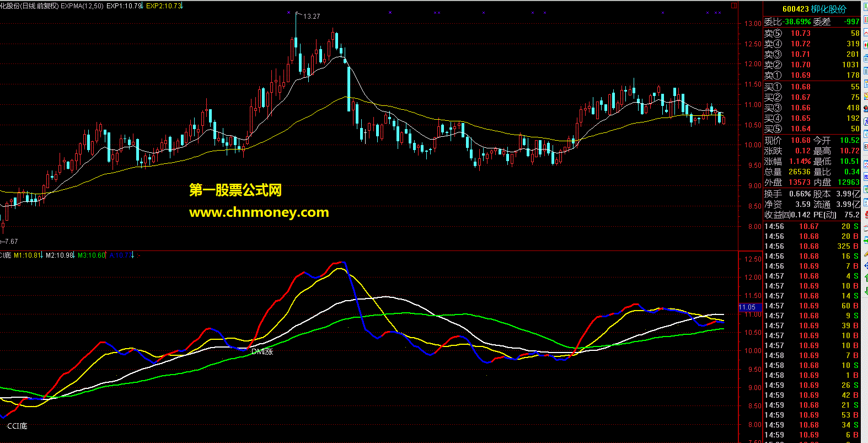Click the CCI底 signal label in lower chart

tap(17, 426)
